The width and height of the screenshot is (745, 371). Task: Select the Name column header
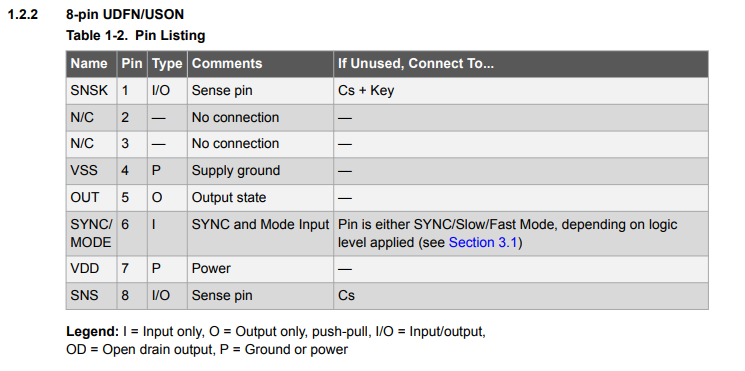click(x=92, y=64)
